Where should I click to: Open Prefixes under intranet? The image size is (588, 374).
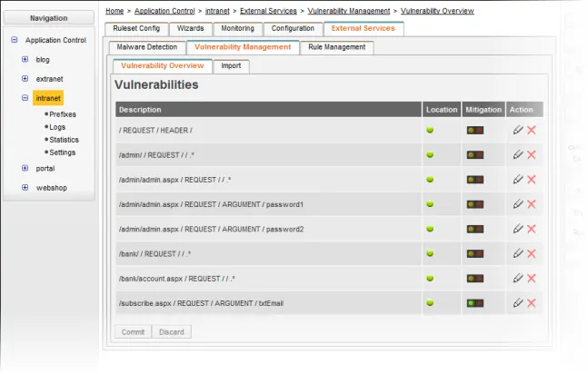click(63, 114)
